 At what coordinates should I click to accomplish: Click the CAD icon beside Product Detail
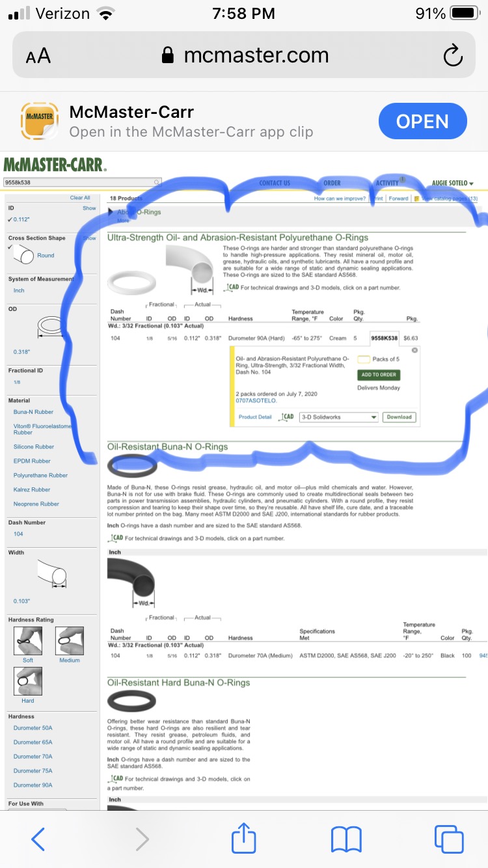pyautogui.click(x=287, y=417)
